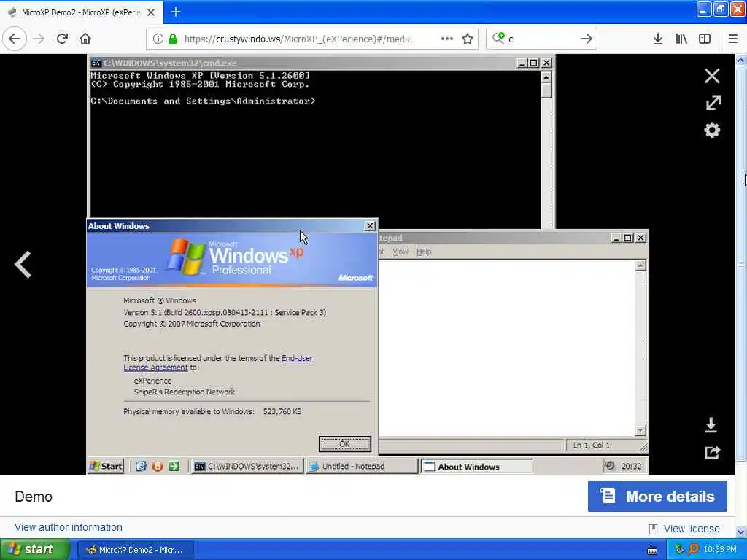Click inner tray icon beside 20:32
The image size is (747, 560).
pos(610,466)
